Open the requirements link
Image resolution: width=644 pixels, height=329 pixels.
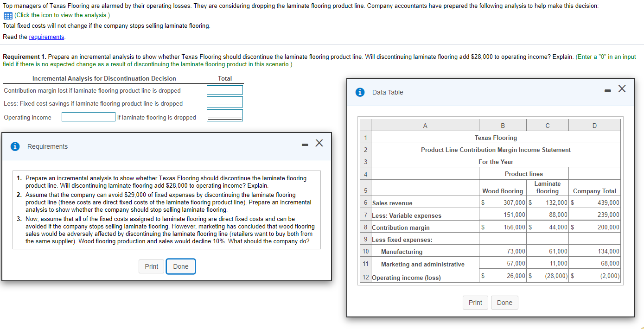[x=46, y=37]
